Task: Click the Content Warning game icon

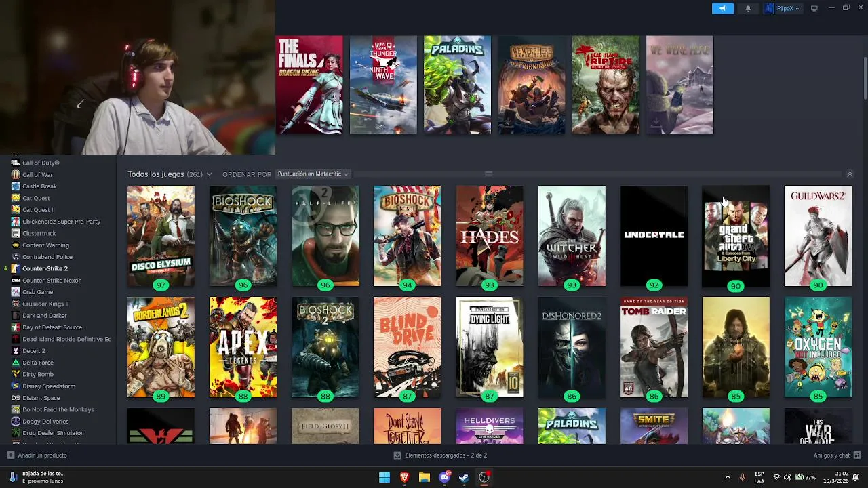Action: (x=16, y=245)
